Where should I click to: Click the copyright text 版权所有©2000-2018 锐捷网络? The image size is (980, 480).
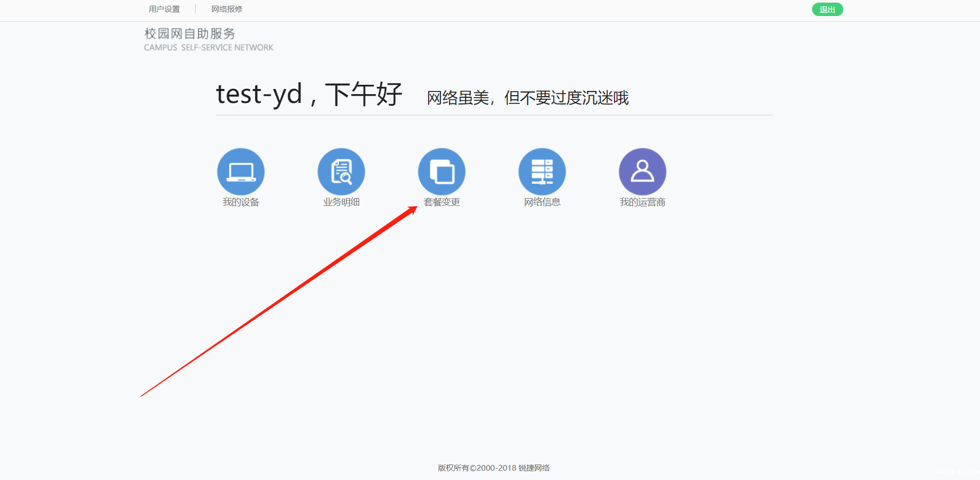coord(494,468)
